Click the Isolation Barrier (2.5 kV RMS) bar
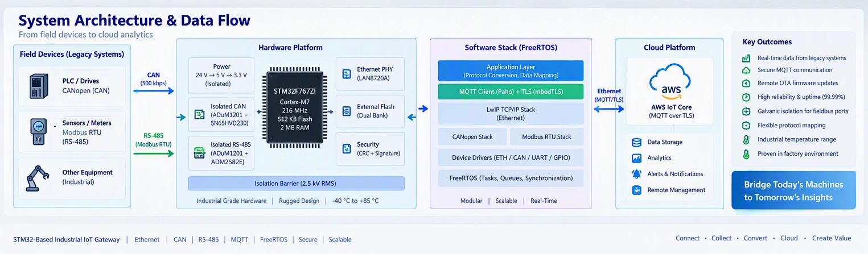868x254 pixels. coord(297,183)
